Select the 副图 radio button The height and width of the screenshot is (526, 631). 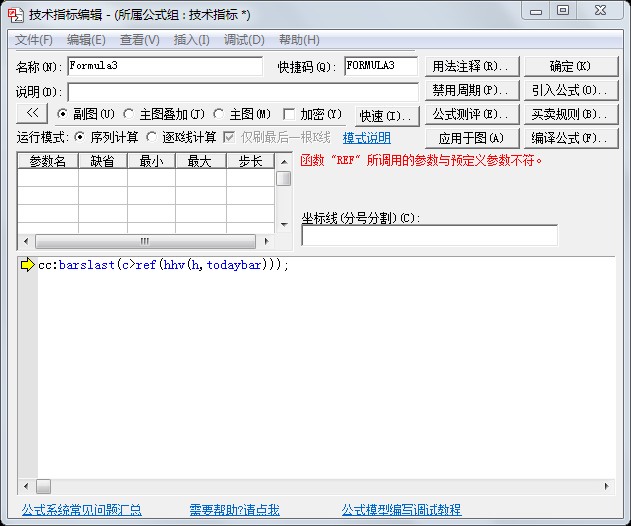point(62,114)
